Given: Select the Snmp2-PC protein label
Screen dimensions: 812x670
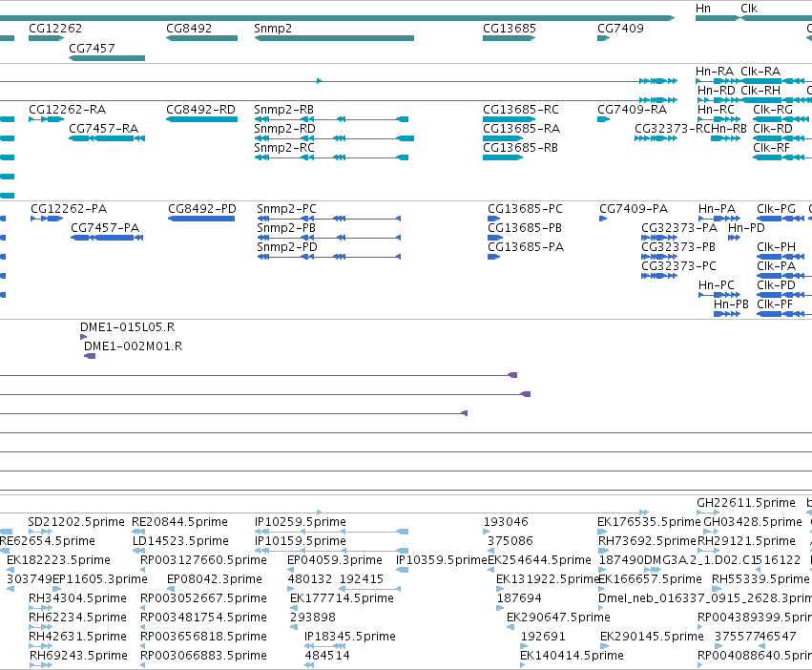Looking at the screenshot, I should coord(286,209).
